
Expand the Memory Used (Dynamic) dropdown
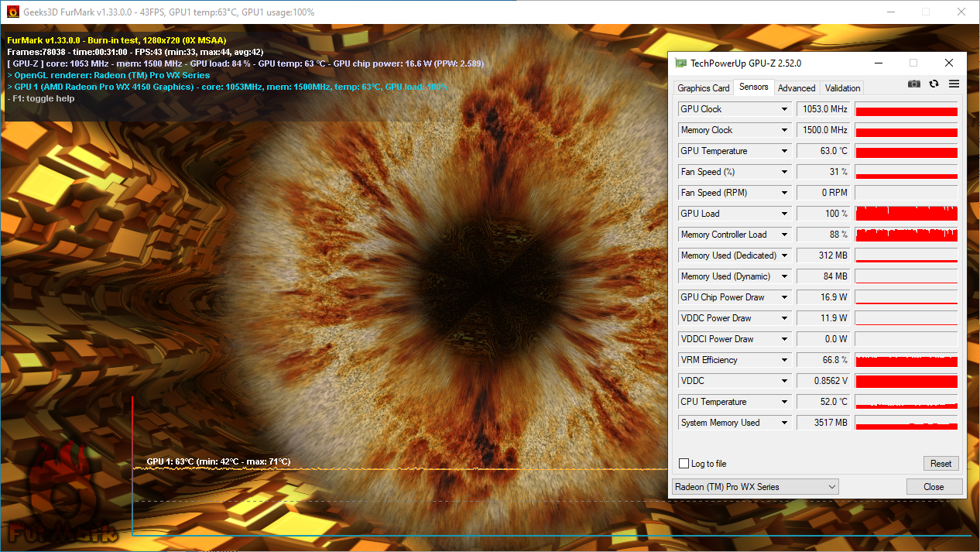(x=784, y=276)
